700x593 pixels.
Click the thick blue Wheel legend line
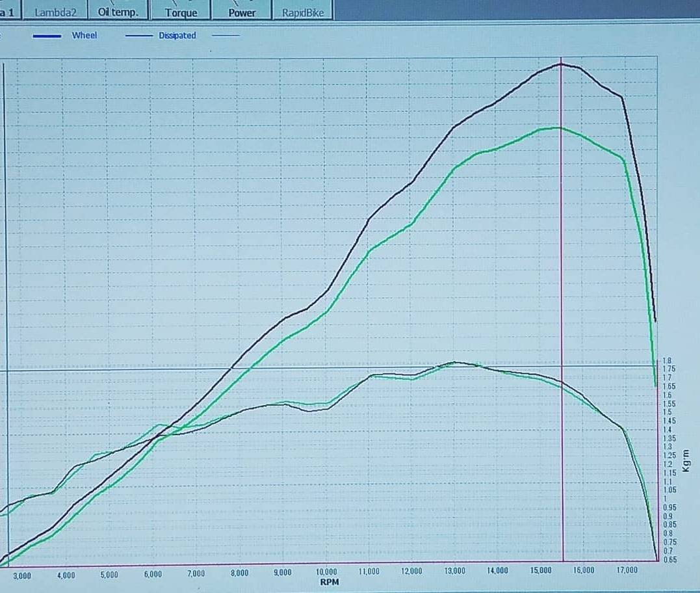[47, 36]
